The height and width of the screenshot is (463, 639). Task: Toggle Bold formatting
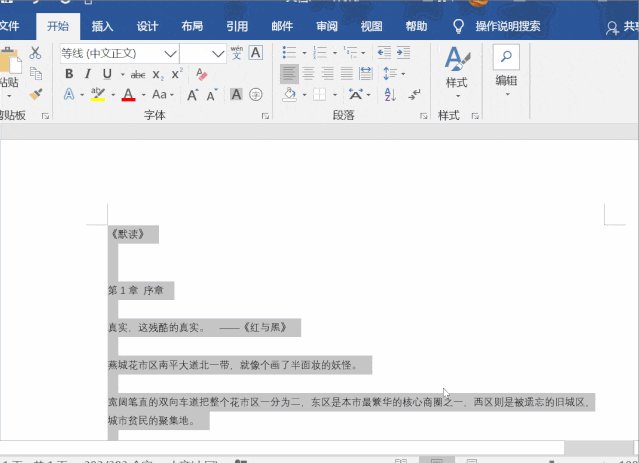[x=69, y=74]
